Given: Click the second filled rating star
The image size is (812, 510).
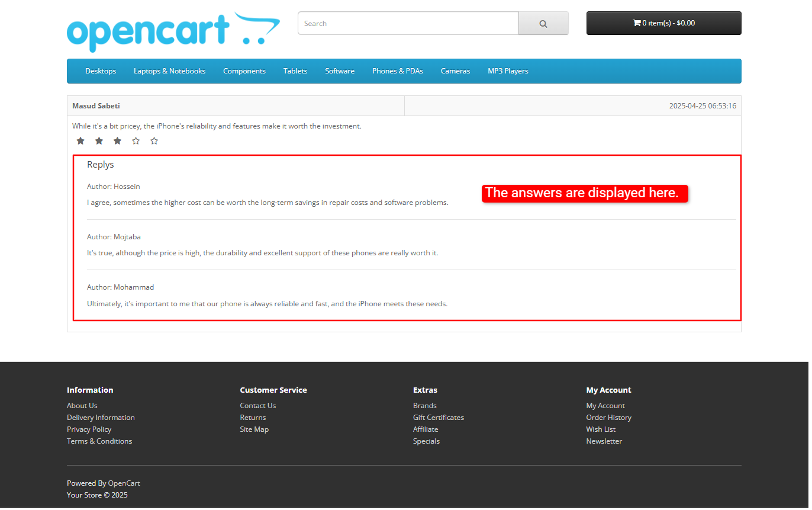Looking at the screenshot, I should click(x=99, y=141).
